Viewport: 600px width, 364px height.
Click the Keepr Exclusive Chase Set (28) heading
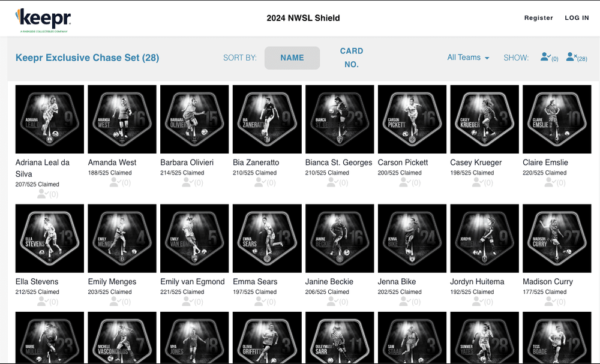[87, 58]
